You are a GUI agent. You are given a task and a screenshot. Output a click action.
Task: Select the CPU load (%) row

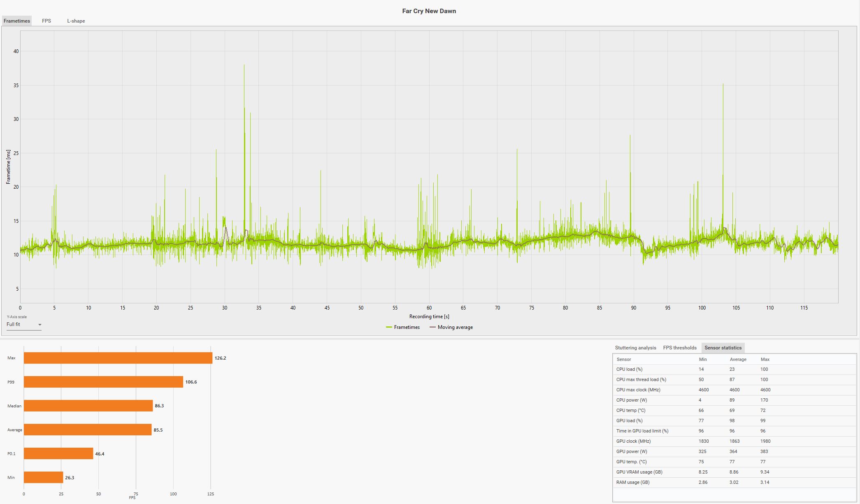point(629,369)
